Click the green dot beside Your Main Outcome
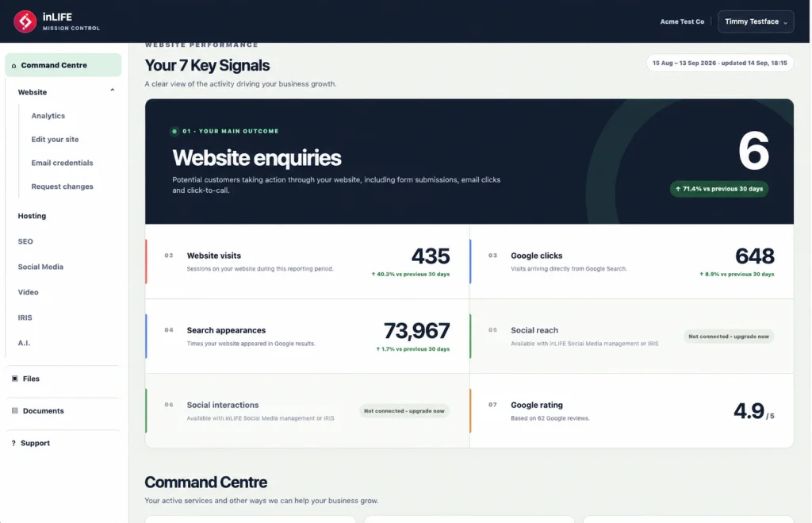Viewport: 812px width, 523px height. 174,132
